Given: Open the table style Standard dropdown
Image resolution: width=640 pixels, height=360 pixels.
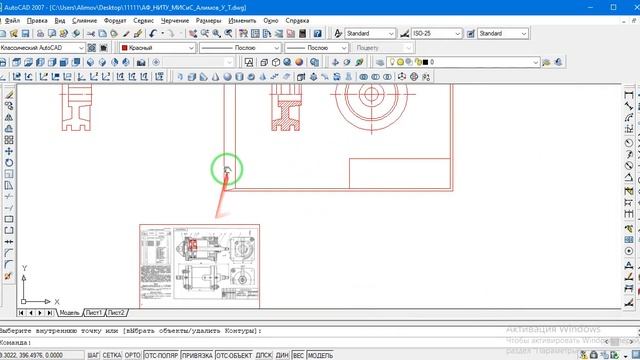Looking at the screenshot, I should click(x=524, y=33).
